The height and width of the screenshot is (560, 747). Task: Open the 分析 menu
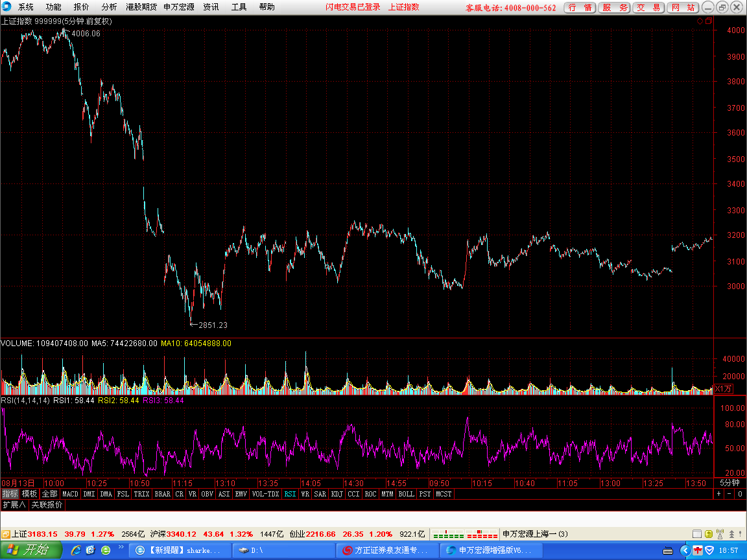coord(109,7)
